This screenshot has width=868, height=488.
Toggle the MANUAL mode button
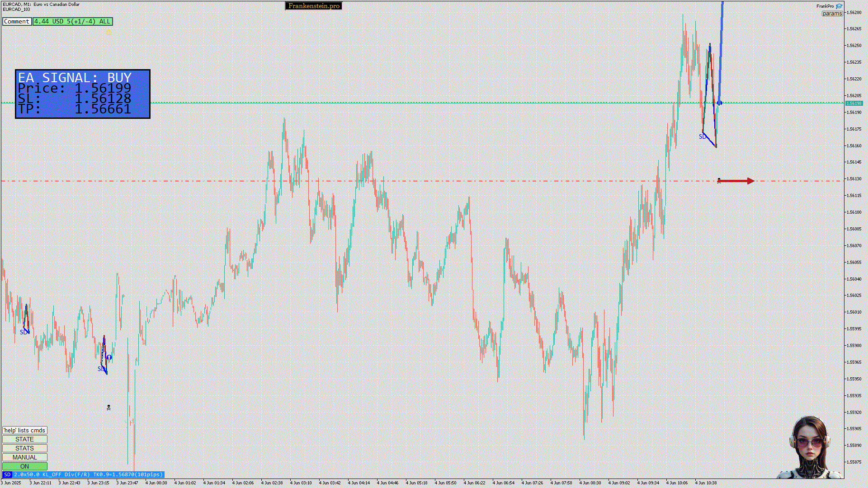pyautogui.click(x=24, y=457)
